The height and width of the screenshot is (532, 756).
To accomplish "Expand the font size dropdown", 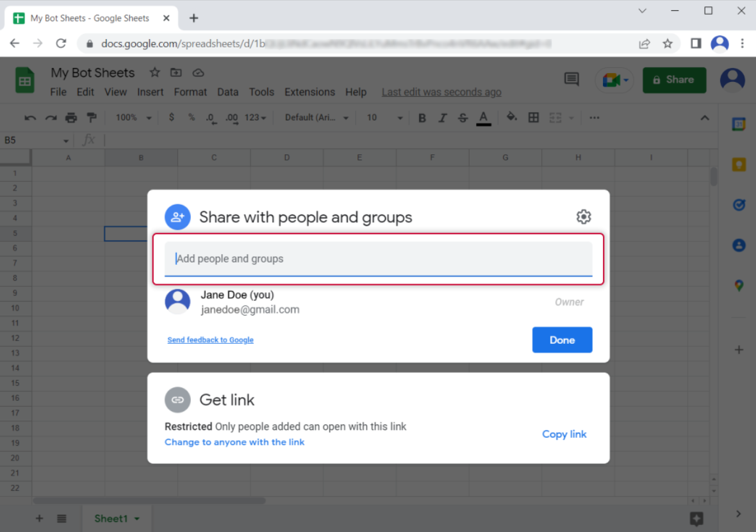I will point(384,118).
